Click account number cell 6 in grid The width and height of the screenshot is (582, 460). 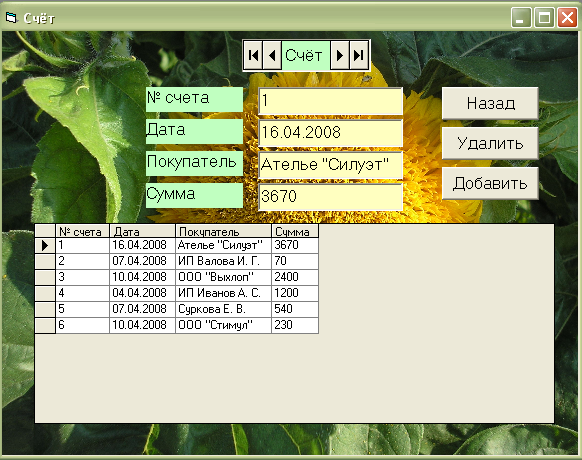pyautogui.click(x=82, y=325)
